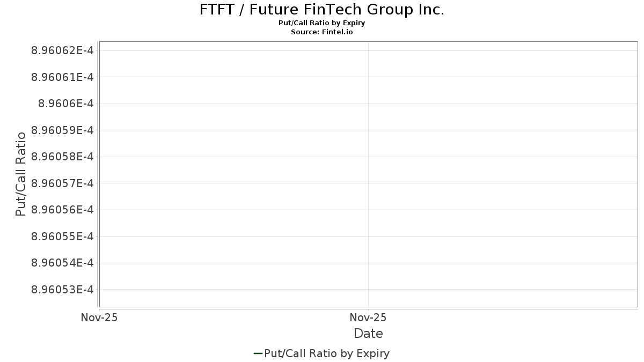Click the 8.96054E-4 y-axis label
644x362 pixels.
pos(63,263)
